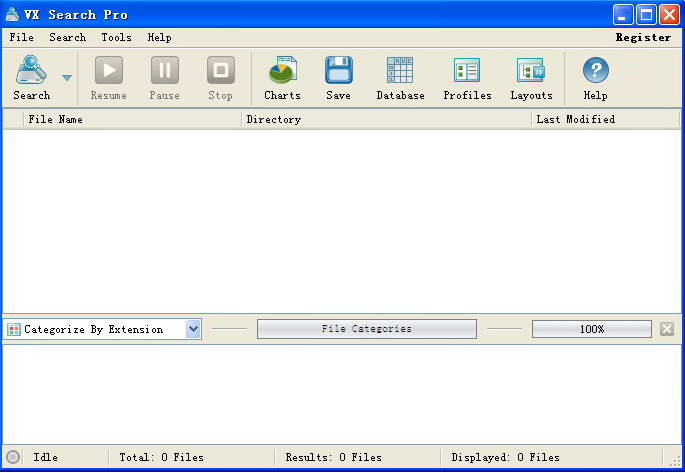The image size is (685, 473).
Task: Open the Categorize By Extension dropdown
Action: click(x=104, y=329)
